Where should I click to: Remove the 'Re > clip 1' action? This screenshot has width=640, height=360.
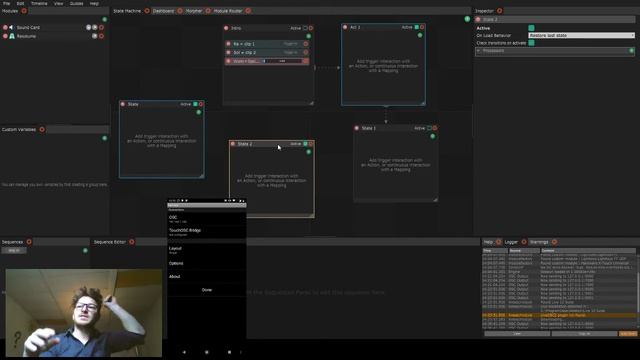pyautogui.click(x=306, y=44)
